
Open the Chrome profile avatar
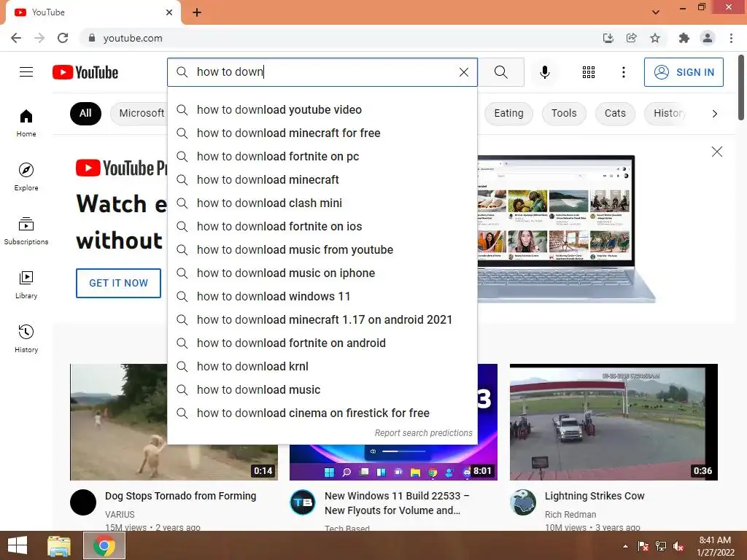[708, 38]
